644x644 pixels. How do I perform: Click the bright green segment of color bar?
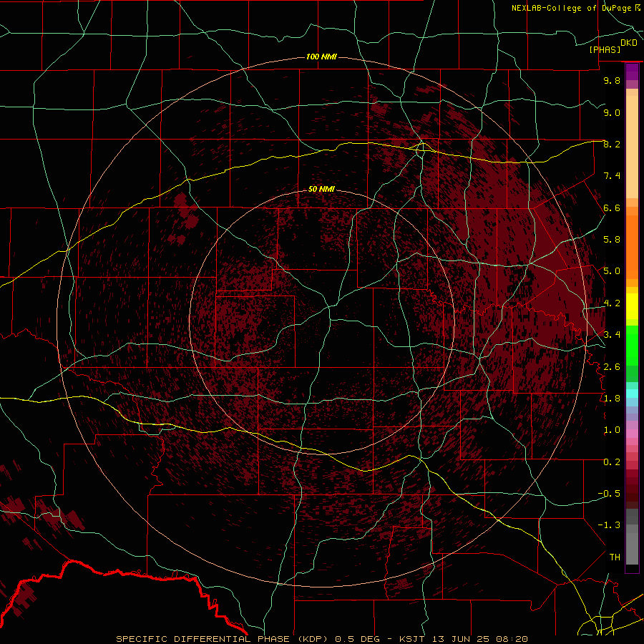click(632, 346)
